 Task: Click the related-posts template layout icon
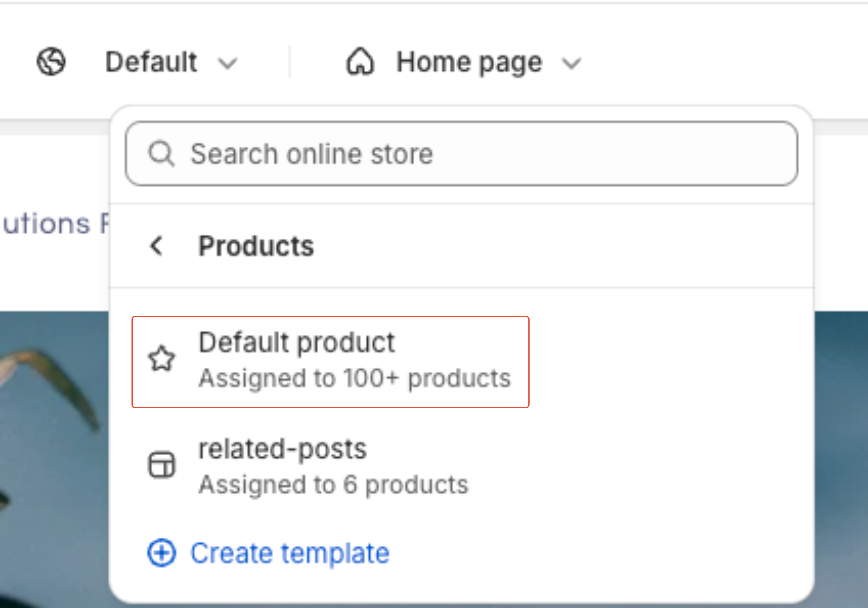[x=161, y=465]
